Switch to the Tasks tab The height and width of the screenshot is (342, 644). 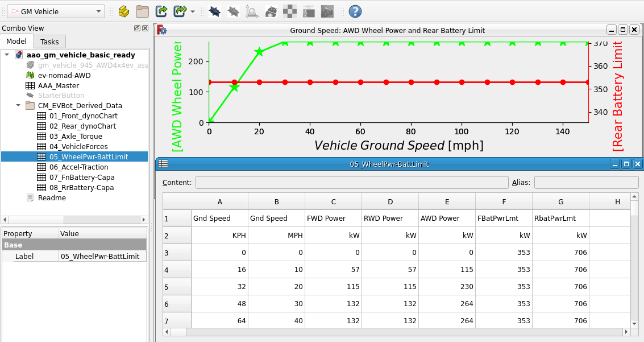tap(49, 42)
